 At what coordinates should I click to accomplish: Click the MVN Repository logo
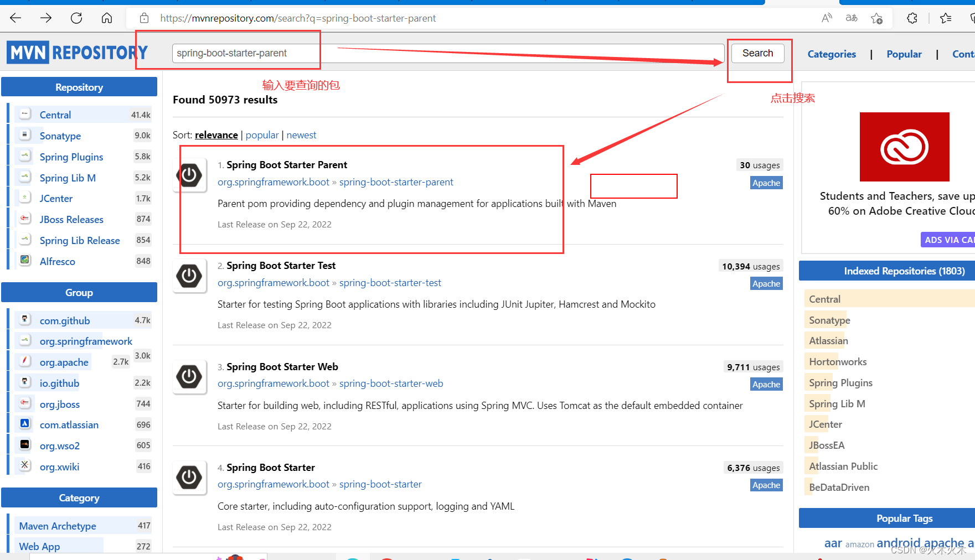point(78,53)
